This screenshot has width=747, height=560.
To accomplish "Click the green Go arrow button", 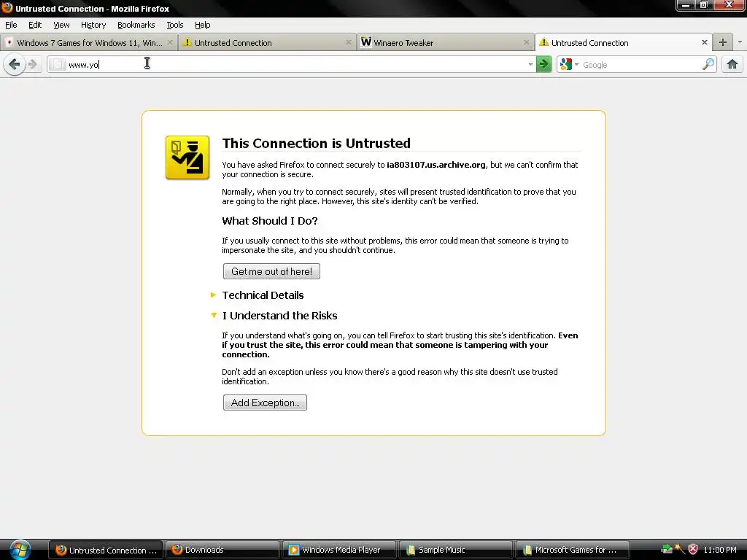I will click(543, 64).
